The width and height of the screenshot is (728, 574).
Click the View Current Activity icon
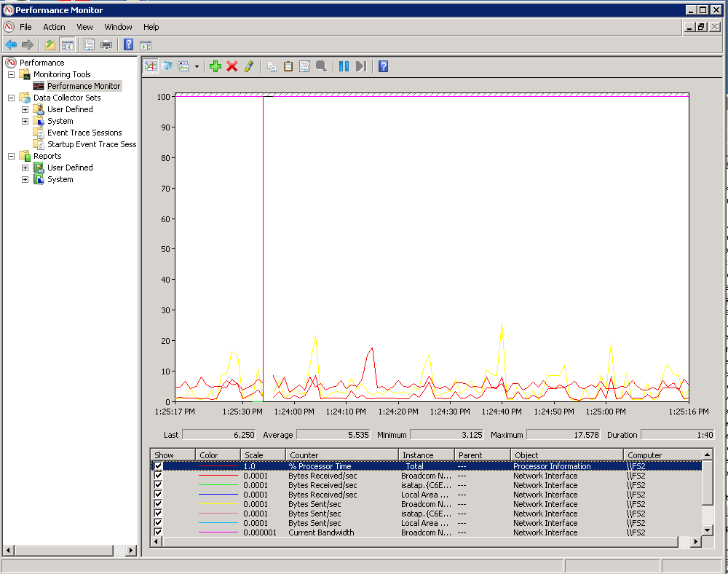tap(150, 66)
